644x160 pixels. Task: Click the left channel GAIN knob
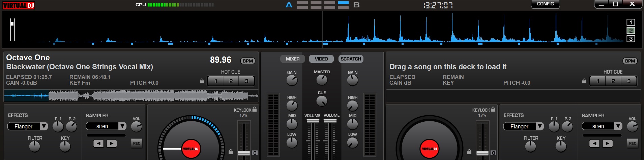click(292, 80)
